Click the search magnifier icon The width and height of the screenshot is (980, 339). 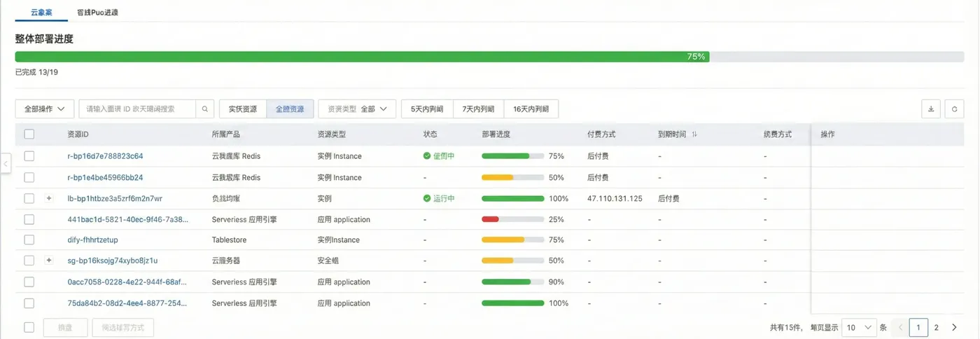(204, 109)
